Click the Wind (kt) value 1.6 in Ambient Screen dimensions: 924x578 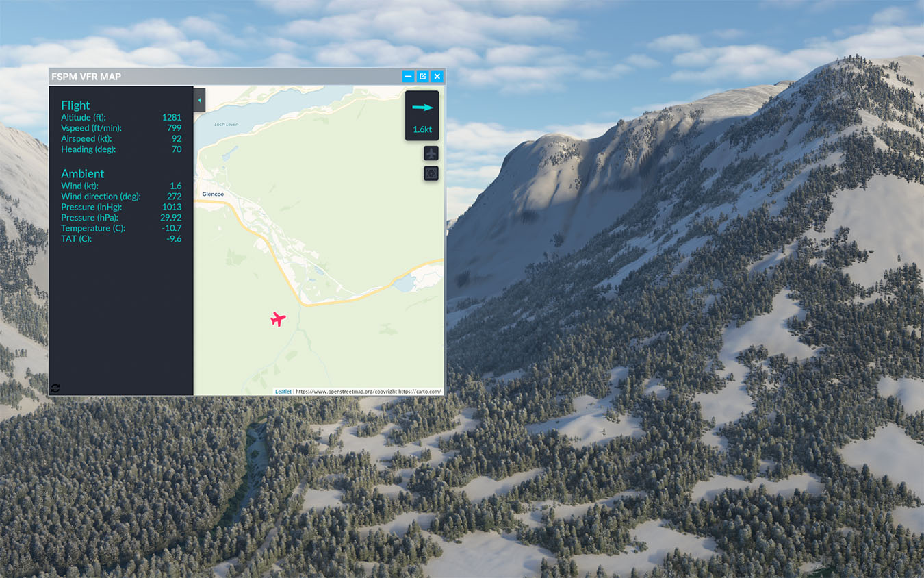coord(176,186)
